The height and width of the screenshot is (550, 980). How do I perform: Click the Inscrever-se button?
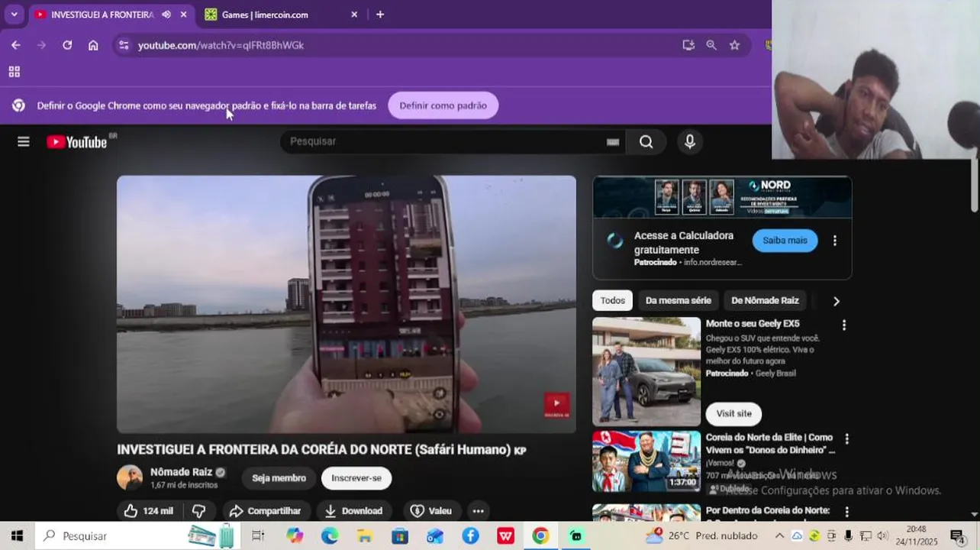pos(356,478)
